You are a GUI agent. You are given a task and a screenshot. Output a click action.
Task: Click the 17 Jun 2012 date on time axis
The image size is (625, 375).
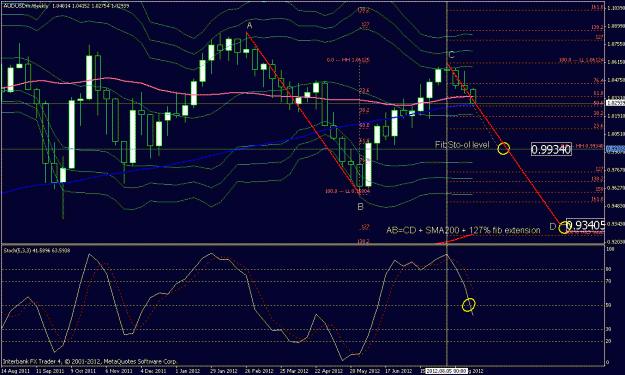coord(399,371)
